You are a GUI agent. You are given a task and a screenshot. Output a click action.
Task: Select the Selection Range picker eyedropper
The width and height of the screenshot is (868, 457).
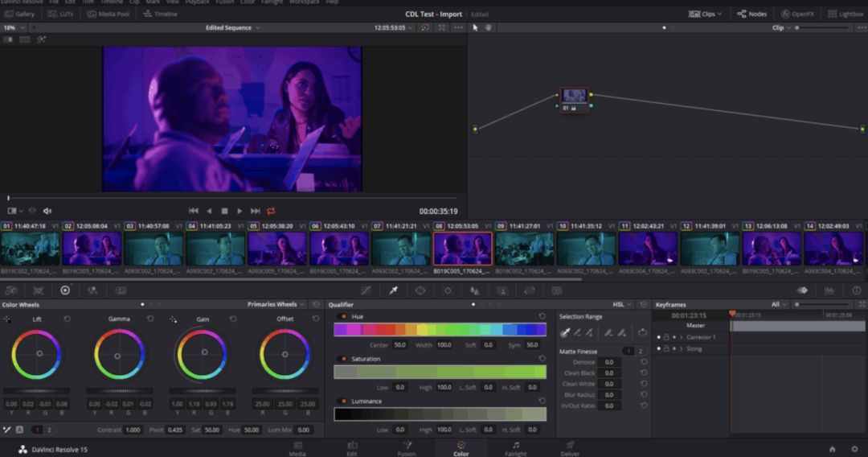(565, 332)
